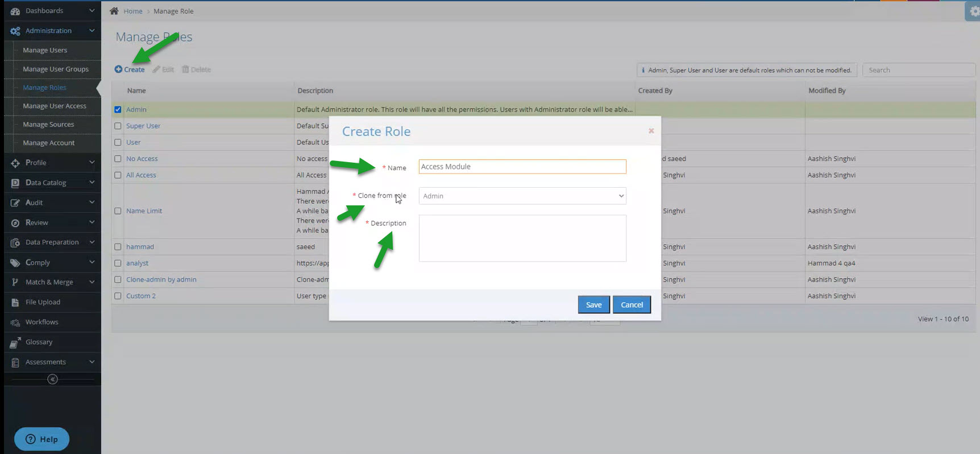Expand the Review menu chevron

coord(92,222)
